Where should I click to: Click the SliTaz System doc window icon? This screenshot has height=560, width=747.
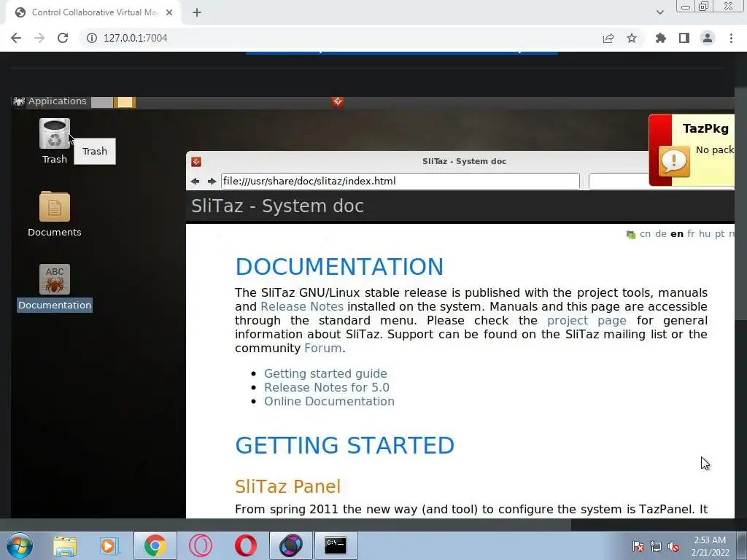click(196, 162)
